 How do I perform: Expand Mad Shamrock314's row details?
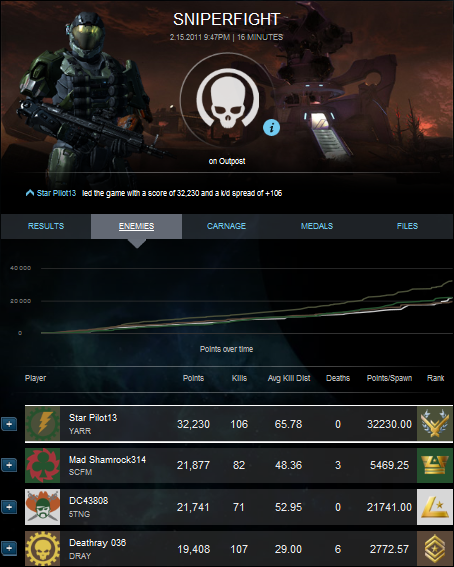(9, 465)
